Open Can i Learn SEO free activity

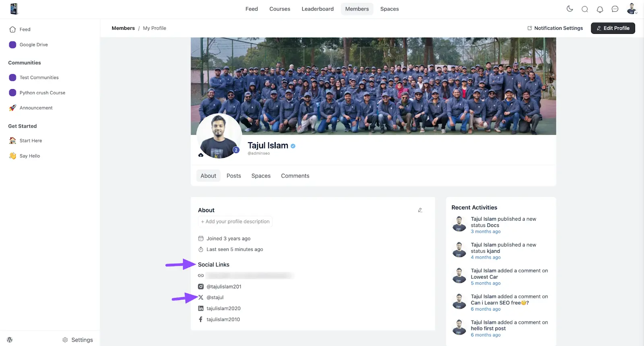coord(509,300)
